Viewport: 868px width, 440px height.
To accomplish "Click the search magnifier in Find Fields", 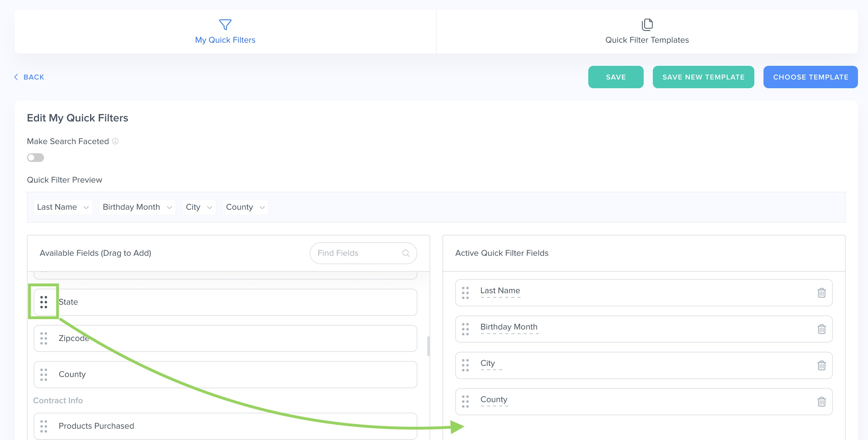I will tap(406, 253).
